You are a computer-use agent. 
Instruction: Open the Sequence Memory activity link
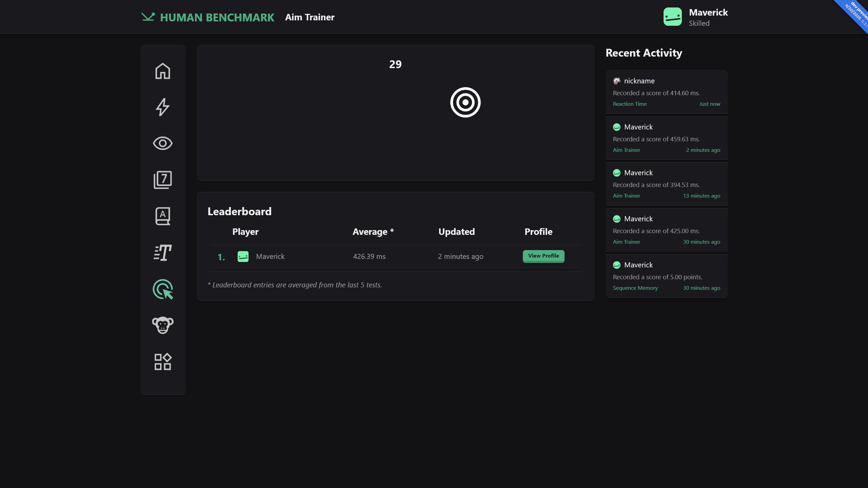[x=635, y=288]
